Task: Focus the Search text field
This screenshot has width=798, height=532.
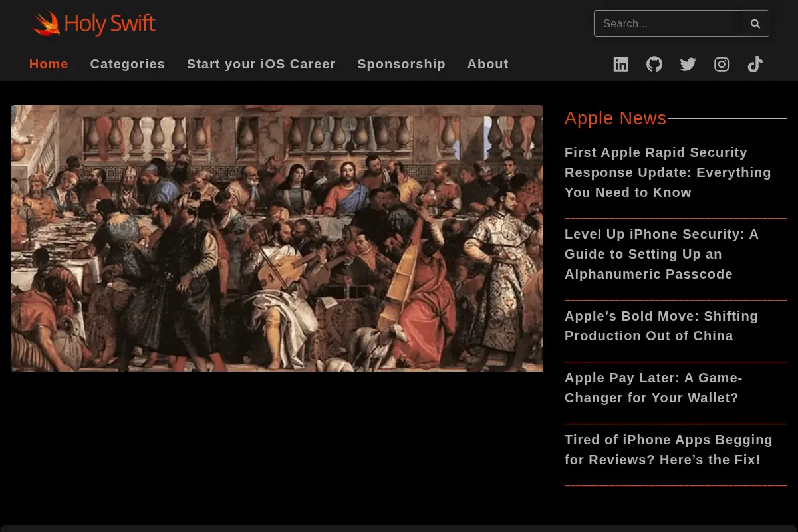Action: coord(668,23)
